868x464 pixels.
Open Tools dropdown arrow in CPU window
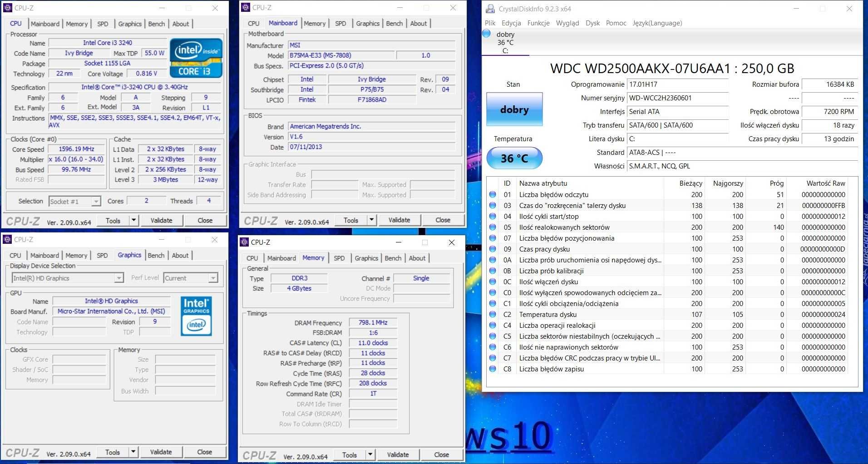coord(133,220)
